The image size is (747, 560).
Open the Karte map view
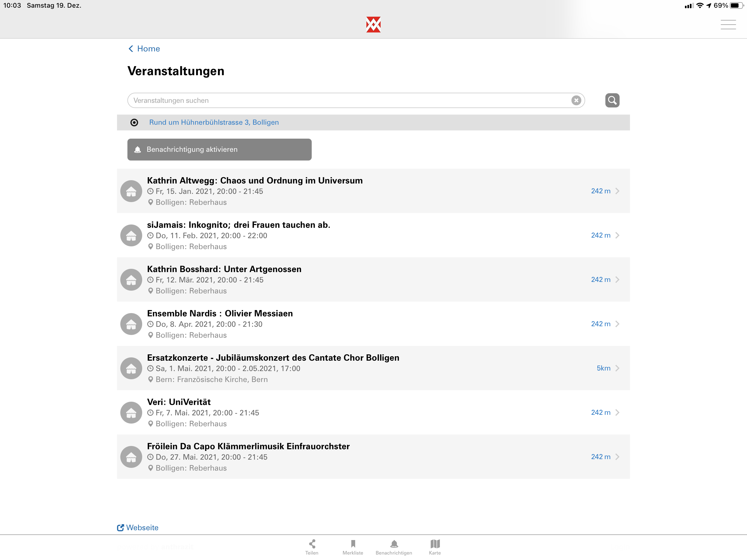pyautogui.click(x=435, y=547)
